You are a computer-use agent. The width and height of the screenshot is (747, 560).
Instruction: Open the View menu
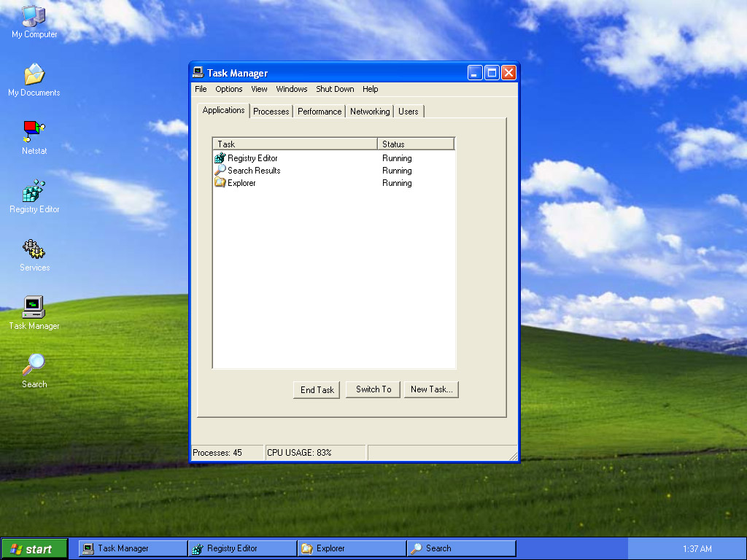[259, 89]
